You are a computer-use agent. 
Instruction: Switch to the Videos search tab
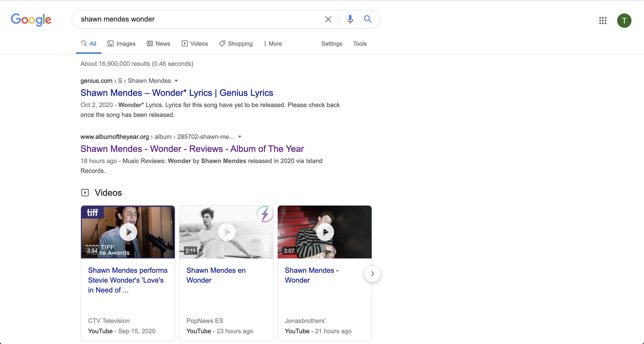click(195, 43)
